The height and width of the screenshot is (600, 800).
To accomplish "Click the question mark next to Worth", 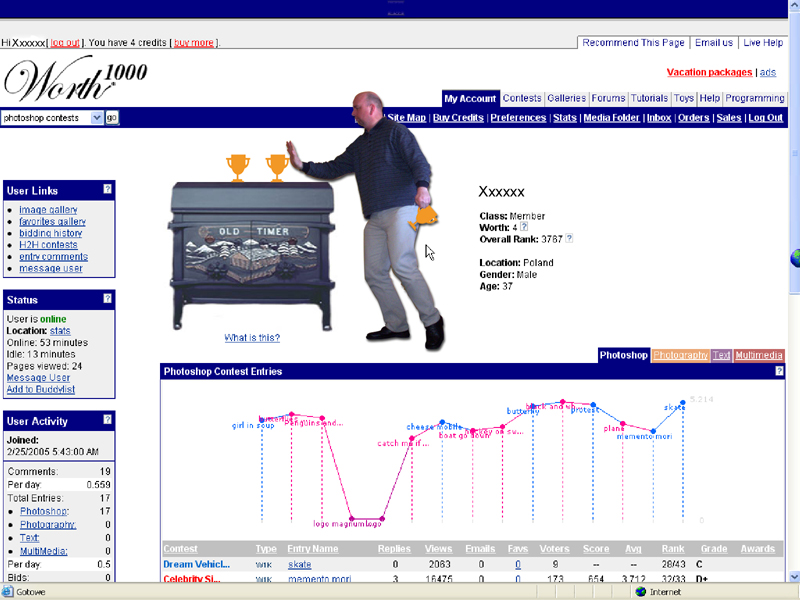I will click(x=524, y=227).
